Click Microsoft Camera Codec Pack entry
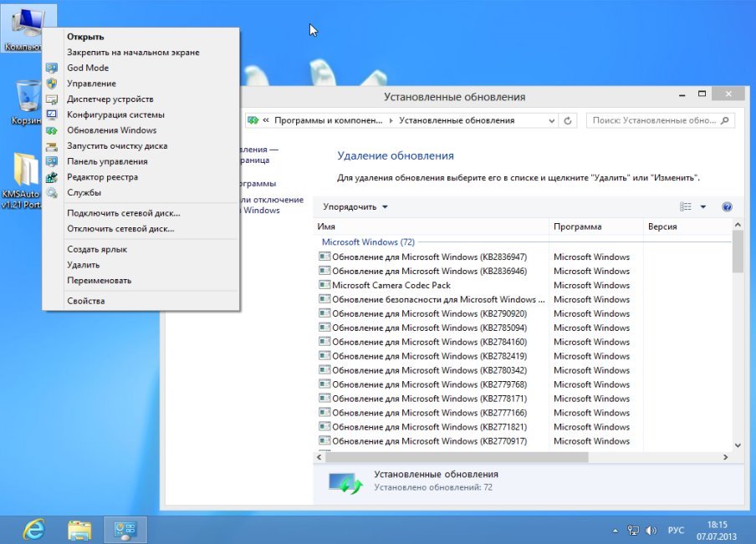The width and height of the screenshot is (756, 544). (391, 285)
